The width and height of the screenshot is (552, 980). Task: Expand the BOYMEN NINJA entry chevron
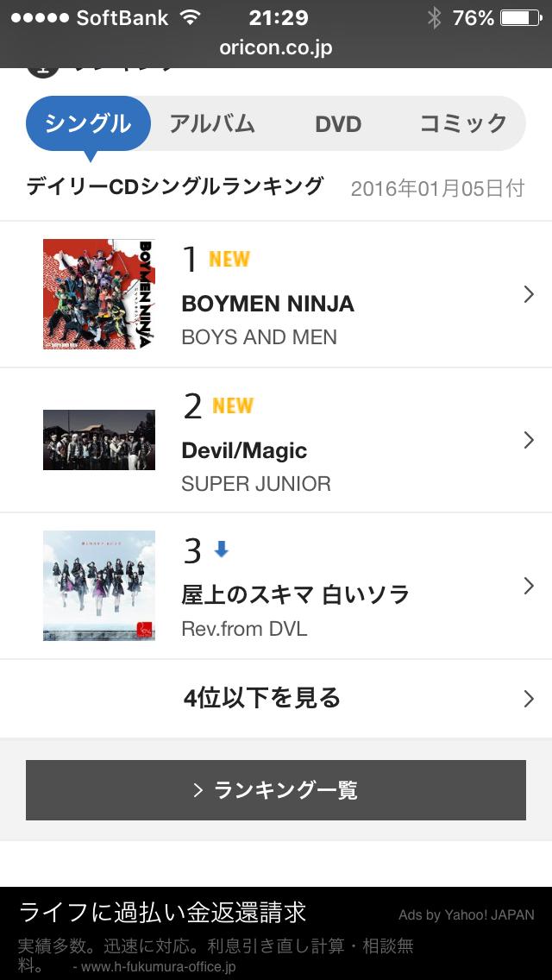(x=529, y=294)
